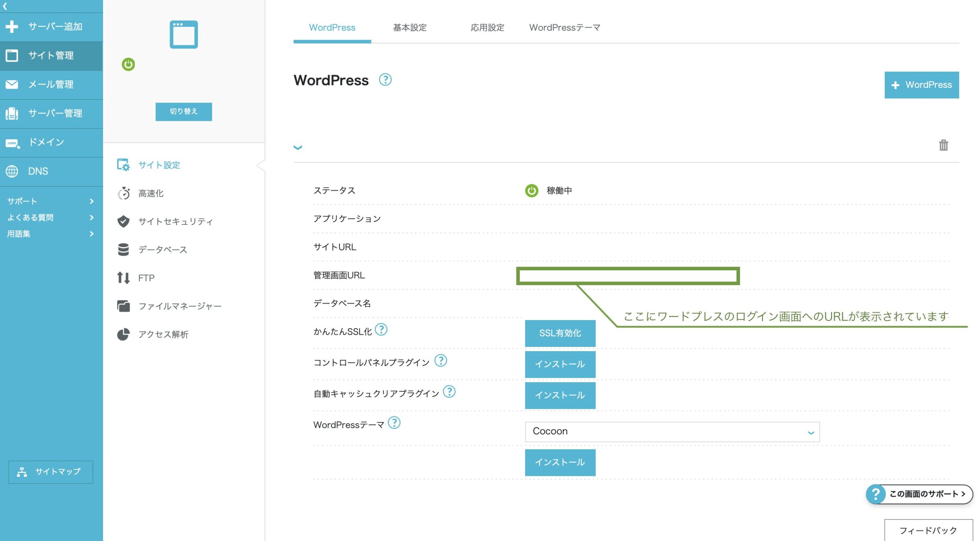Image resolution: width=980 pixels, height=541 pixels.
Task: Expand the よくある質問 menu arrow
Action: pos(91,217)
